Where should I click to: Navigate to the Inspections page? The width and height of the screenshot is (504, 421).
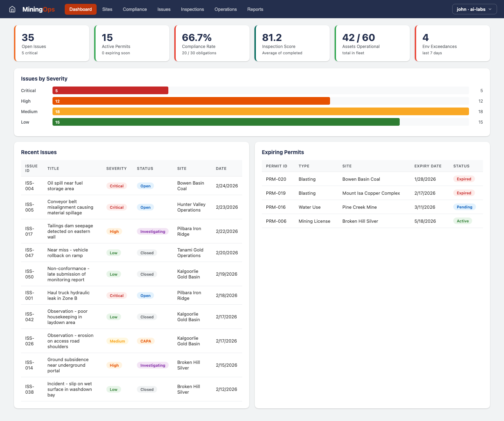click(x=192, y=9)
